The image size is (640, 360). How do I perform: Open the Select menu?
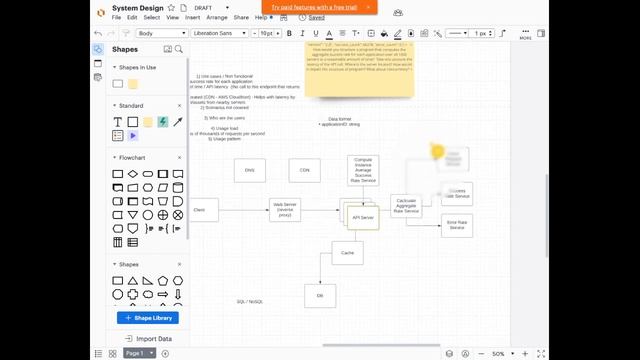click(151, 18)
